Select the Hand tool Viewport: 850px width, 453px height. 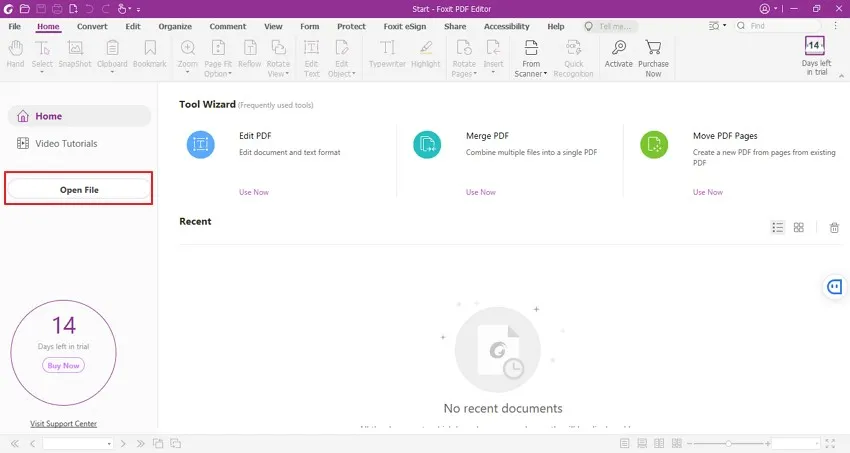click(x=15, y=54)
